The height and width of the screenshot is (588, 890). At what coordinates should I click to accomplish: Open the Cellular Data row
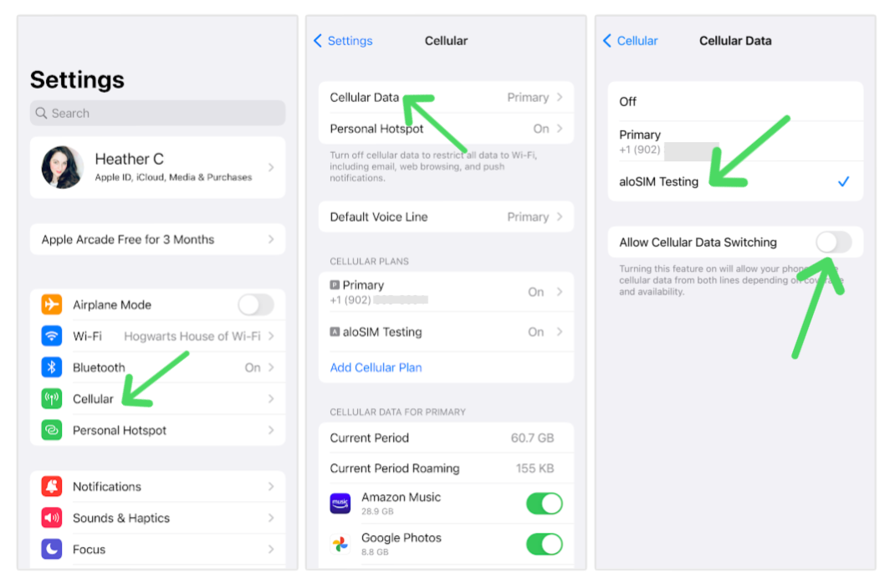(x=446, y=98)
